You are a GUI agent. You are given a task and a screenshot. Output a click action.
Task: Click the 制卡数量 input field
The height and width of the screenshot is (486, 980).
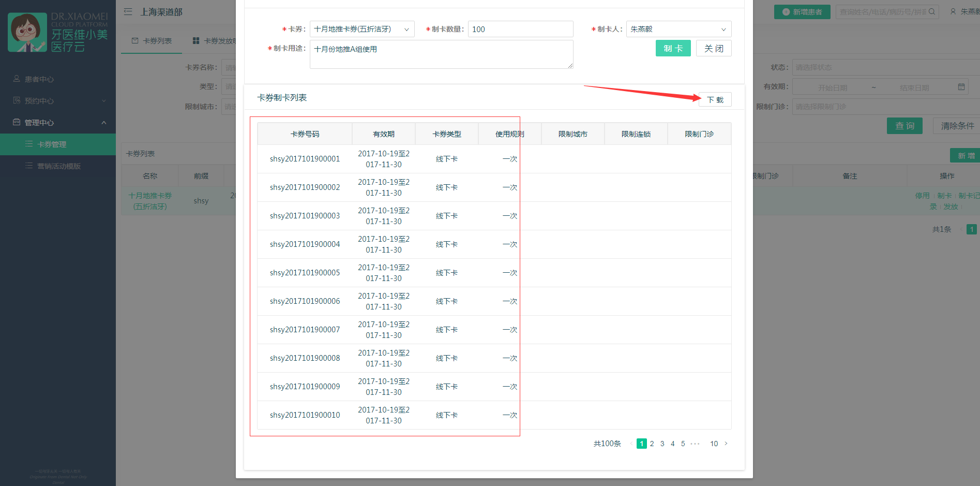pyautogui.click(x=520, y=30)
